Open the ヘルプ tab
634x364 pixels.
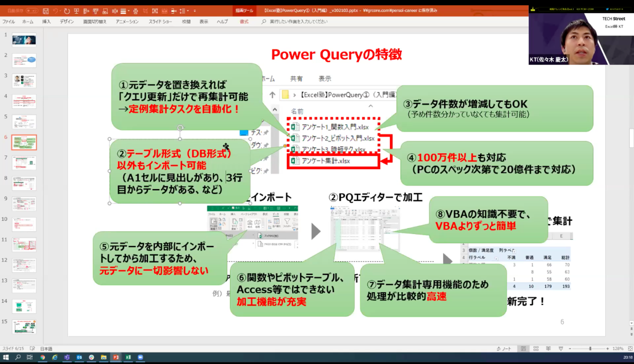tap(222, 22)
